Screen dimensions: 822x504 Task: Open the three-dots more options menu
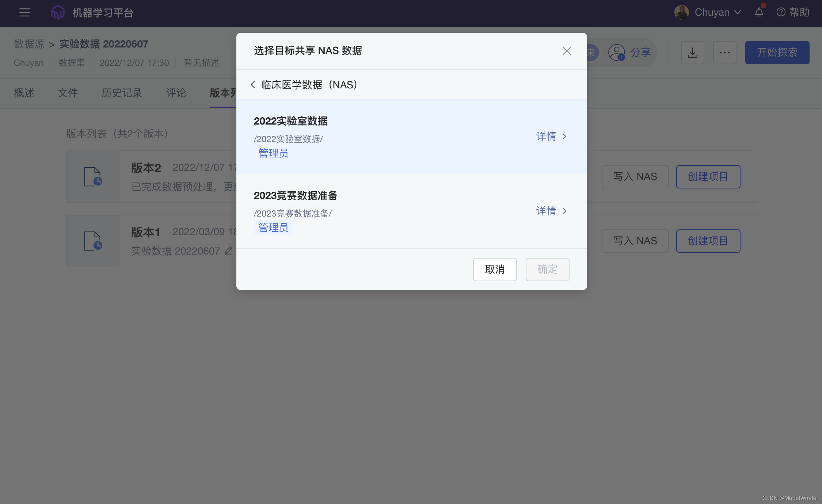[x=724, y=53]
